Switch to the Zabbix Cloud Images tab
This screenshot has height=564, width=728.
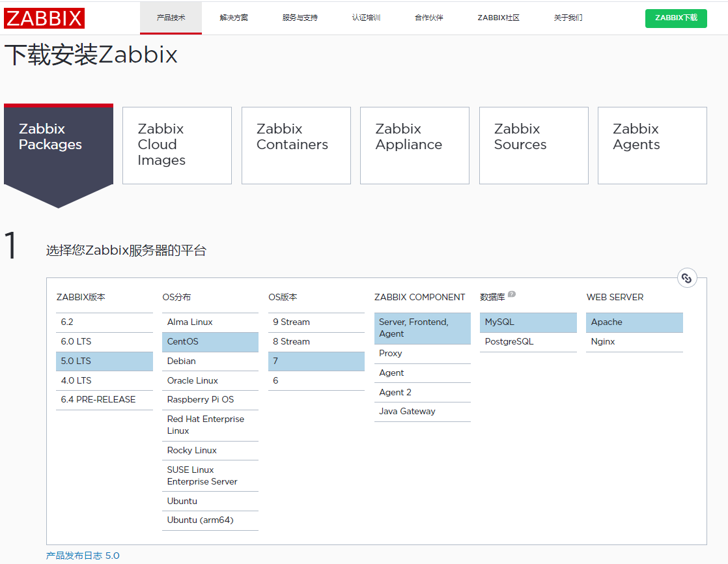coord(176,145)
